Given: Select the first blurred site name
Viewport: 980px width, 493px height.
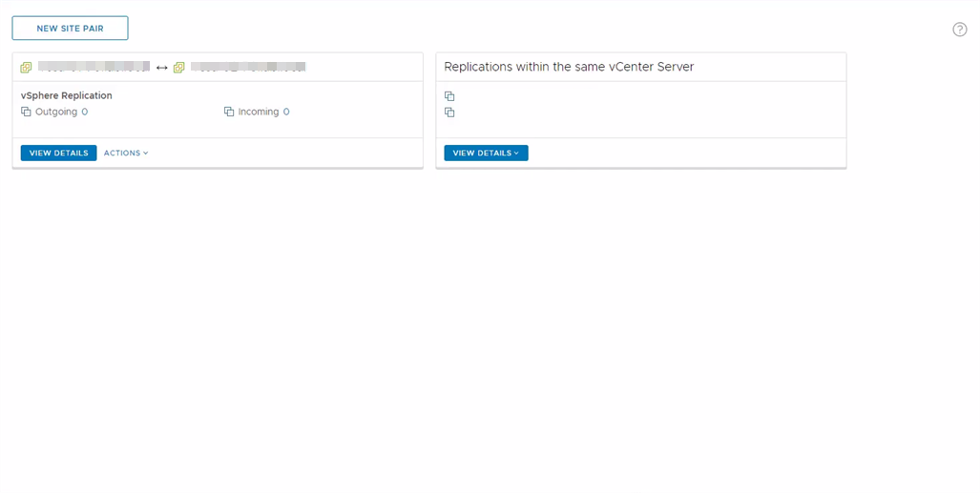Looking at the screenshot, I should 94,67.
